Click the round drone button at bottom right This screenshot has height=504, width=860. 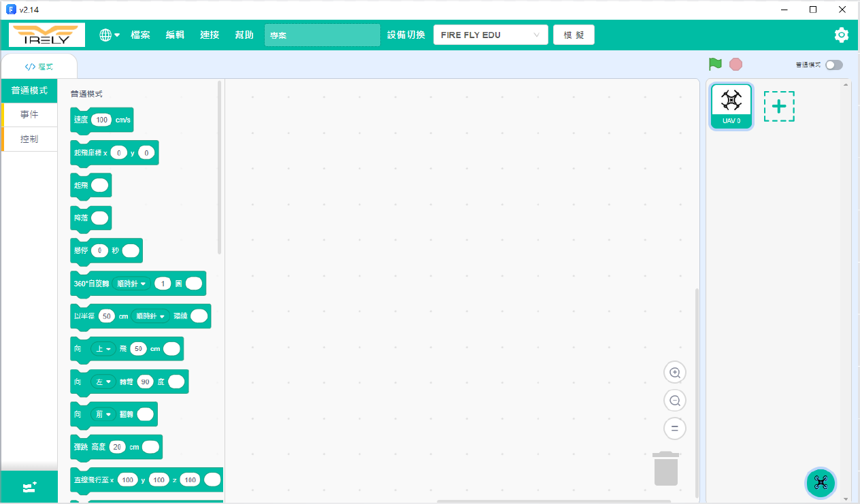820,482
